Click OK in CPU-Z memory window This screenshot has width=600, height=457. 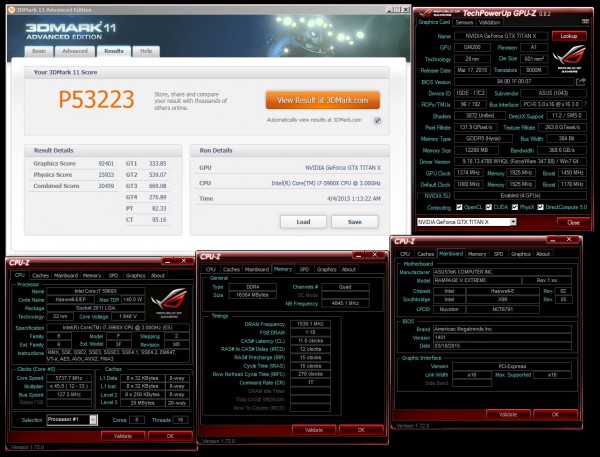361,430
